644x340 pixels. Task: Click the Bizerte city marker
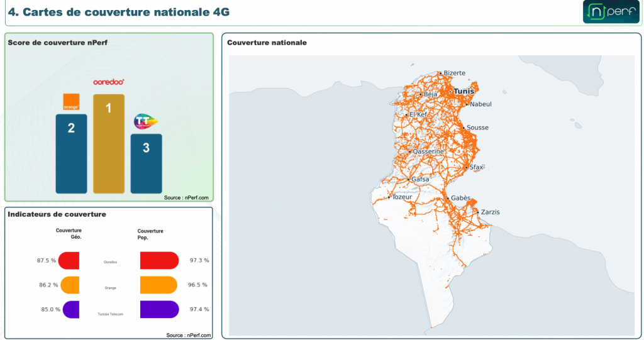pyautogui.click(x=440, y=74)
